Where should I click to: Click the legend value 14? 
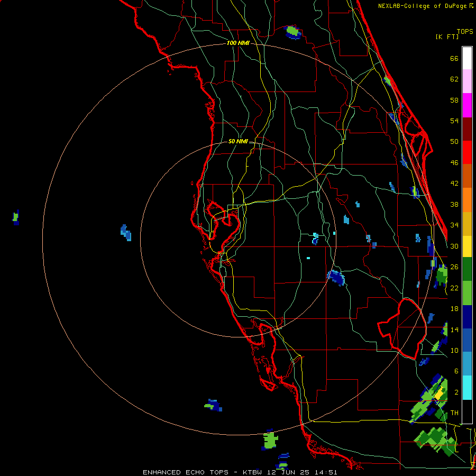point(454,329)
